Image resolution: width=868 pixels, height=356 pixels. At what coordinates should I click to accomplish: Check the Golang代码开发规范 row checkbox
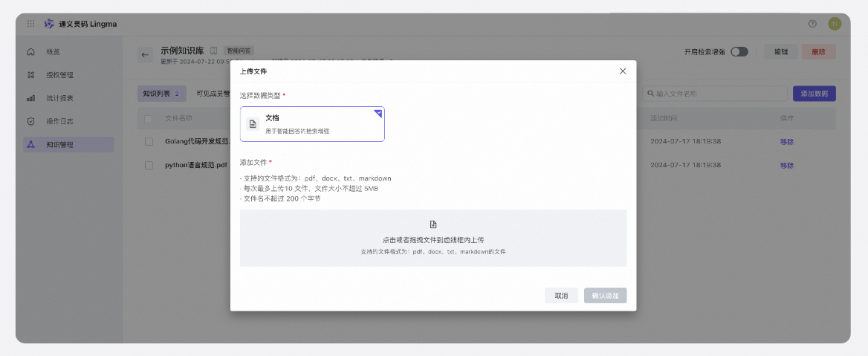(x=149, y=142)
